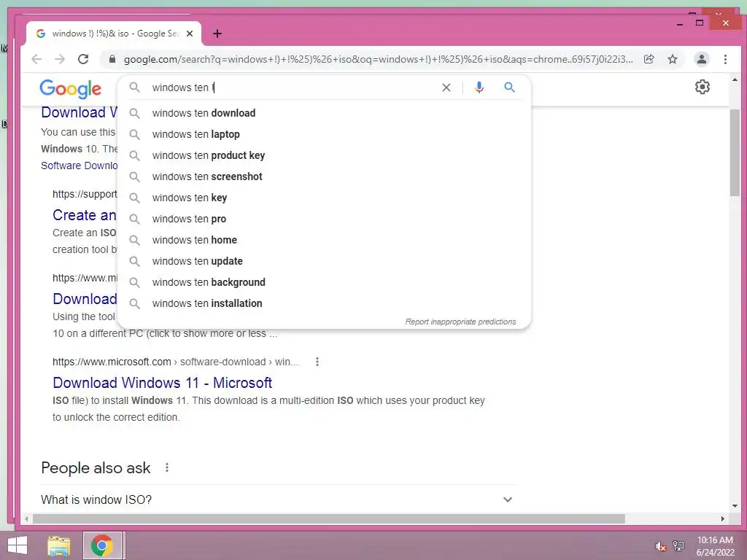Open Windows Start menu
The width and height of the screenshot is (747, 560).
18,545
